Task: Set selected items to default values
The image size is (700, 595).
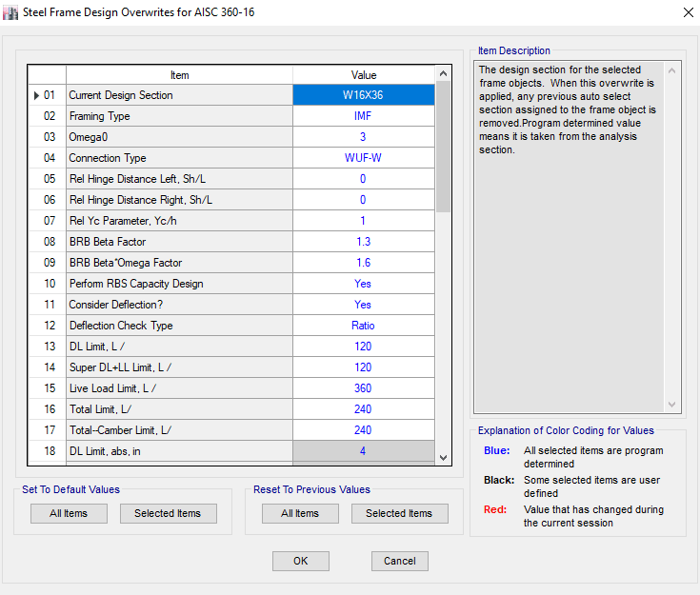Action: (169, 513)
